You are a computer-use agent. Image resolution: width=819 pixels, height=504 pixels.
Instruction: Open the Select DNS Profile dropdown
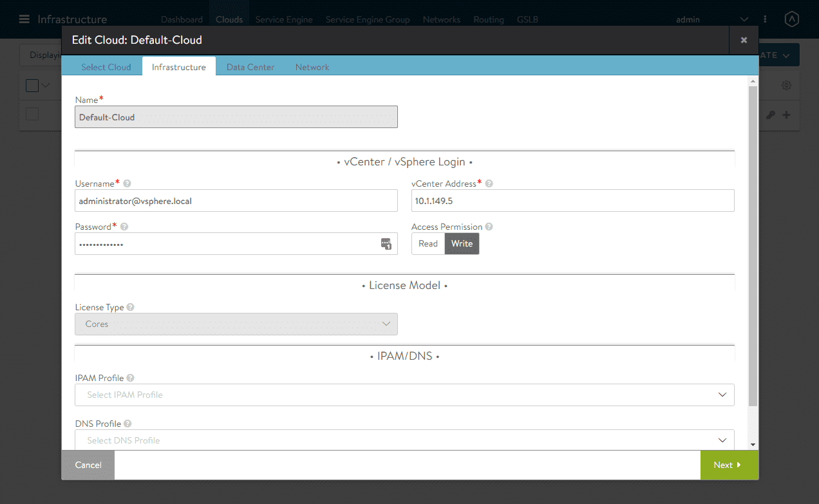404,440
